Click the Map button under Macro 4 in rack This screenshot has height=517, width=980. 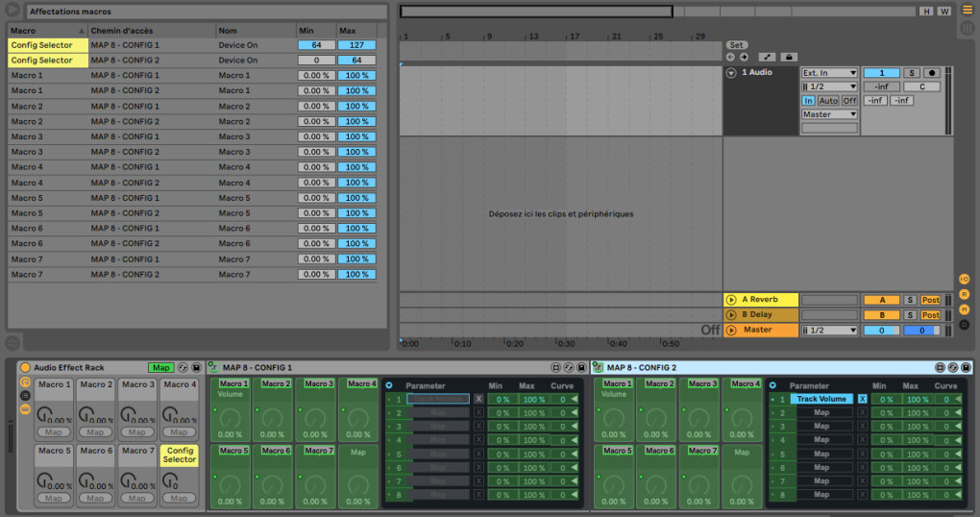click(179, 432)
